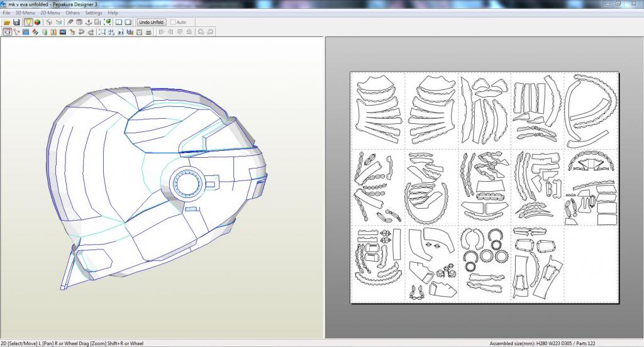Click the gray curved undo arrow icon
Image resolution: width=644 pixels, height=347 pixels.
(81, 31)
